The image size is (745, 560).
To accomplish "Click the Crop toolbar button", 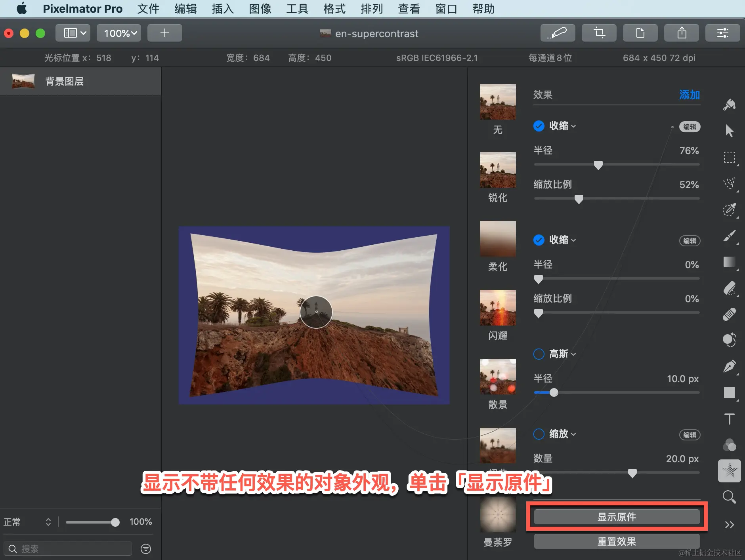I will (x=599, y=33).
